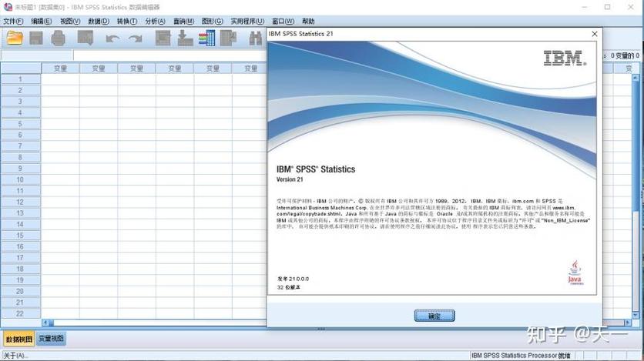Click the "Version 21" text in dialog
This screenshot has height=361, width=644.
290,179
